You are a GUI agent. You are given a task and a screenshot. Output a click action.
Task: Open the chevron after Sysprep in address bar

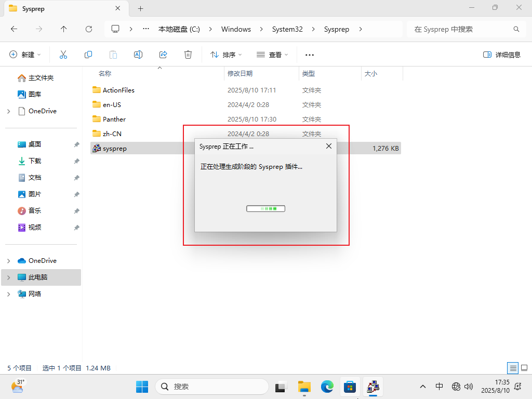pos(361,29)
